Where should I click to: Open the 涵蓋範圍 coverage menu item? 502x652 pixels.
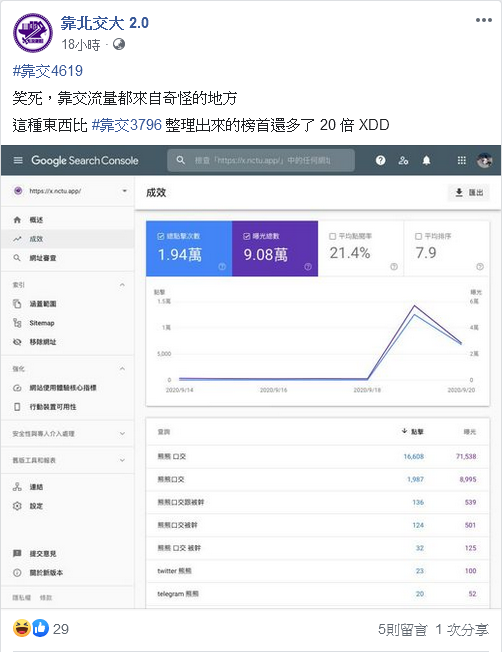point(68,304)
